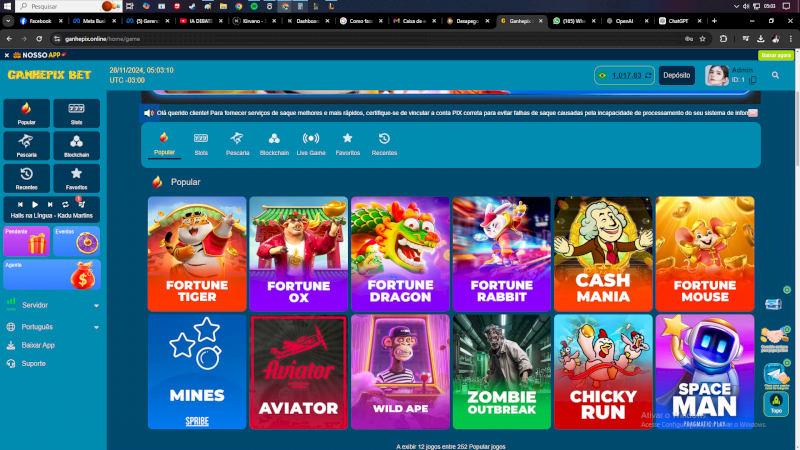Open the Popular category in the left sidebar

coord(27,113)
